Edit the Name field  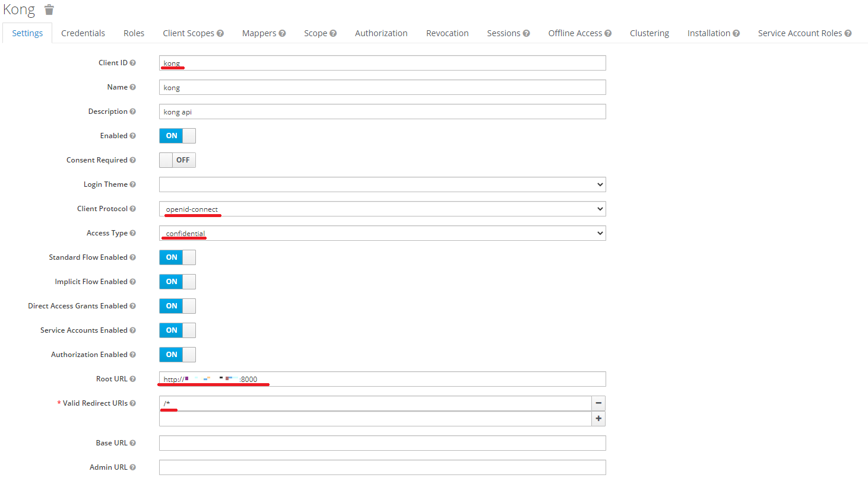[x=382, y=87]
